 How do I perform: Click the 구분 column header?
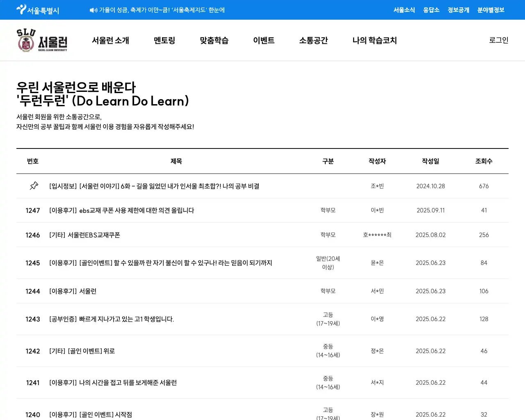[x=328, y=161]
